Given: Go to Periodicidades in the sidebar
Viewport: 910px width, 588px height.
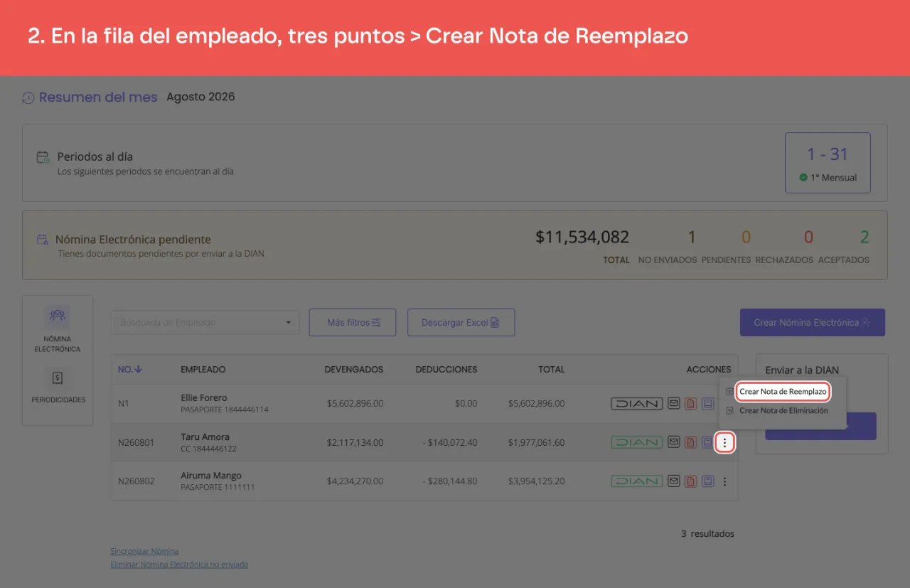Looking at the screenshot, I should (x=58, y=386).
